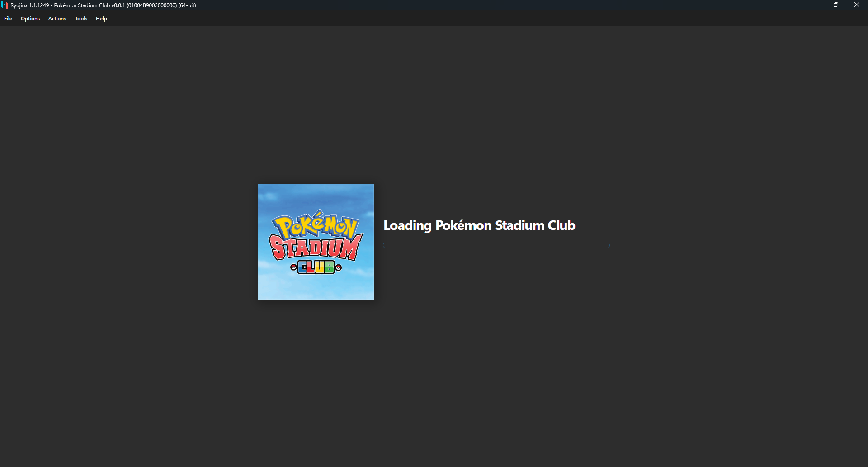Click the game ID in the title bar
Screen dimensions: 868x467
[151, 5]
